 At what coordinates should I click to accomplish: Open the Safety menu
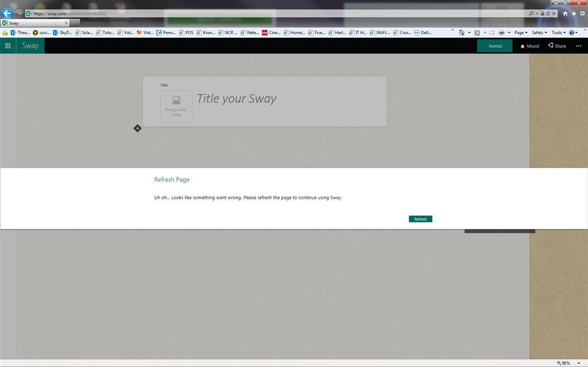click(539, 33)
